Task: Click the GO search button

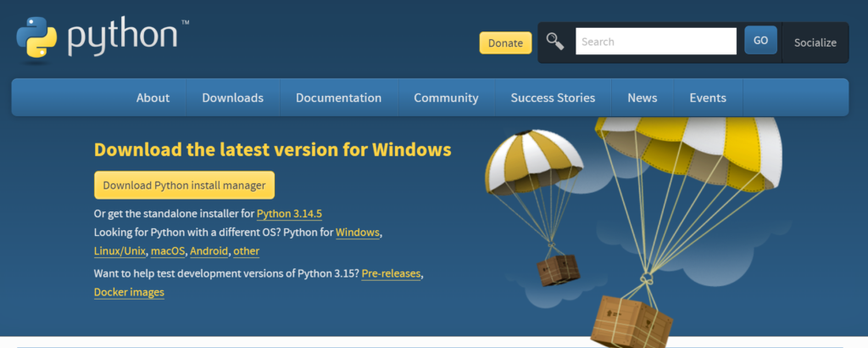Action: 760,41
